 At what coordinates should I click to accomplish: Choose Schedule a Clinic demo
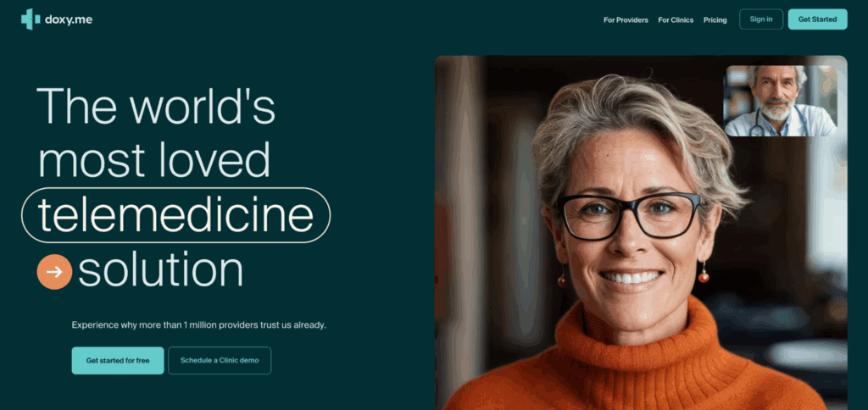tap(220, 361)
